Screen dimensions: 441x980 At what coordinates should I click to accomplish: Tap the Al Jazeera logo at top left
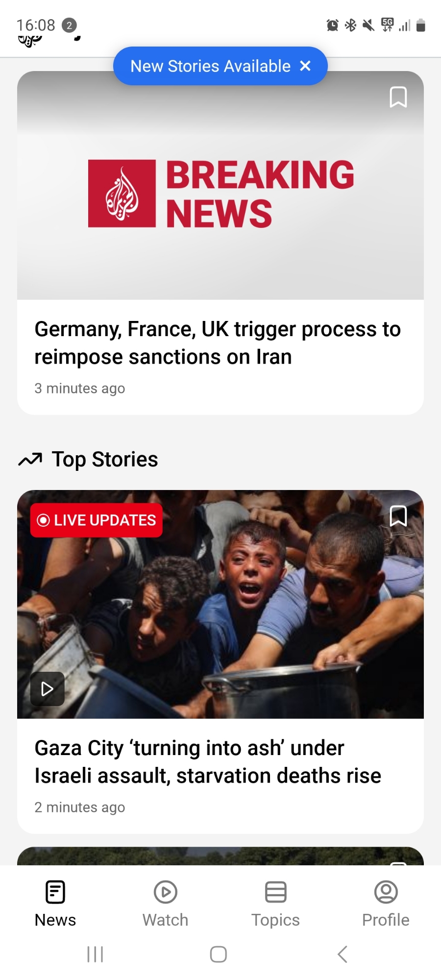point(30,41)
